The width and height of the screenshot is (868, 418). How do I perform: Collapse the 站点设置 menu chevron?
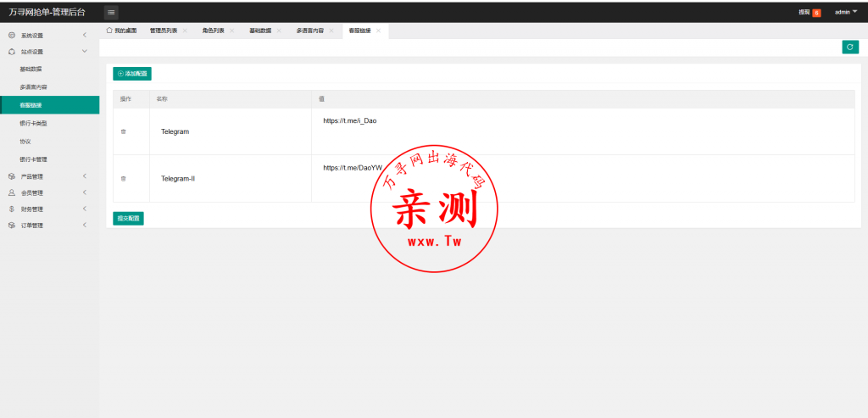tap(84, 52)
